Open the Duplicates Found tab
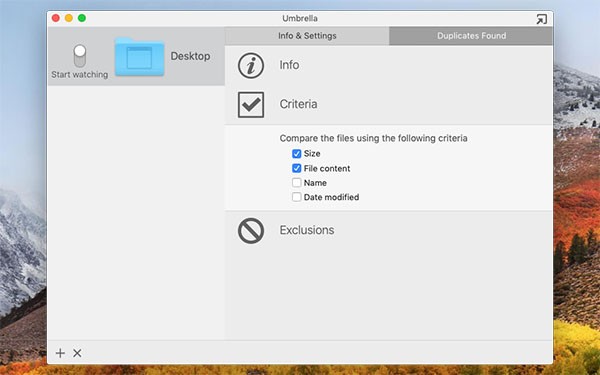 point(471,36)
